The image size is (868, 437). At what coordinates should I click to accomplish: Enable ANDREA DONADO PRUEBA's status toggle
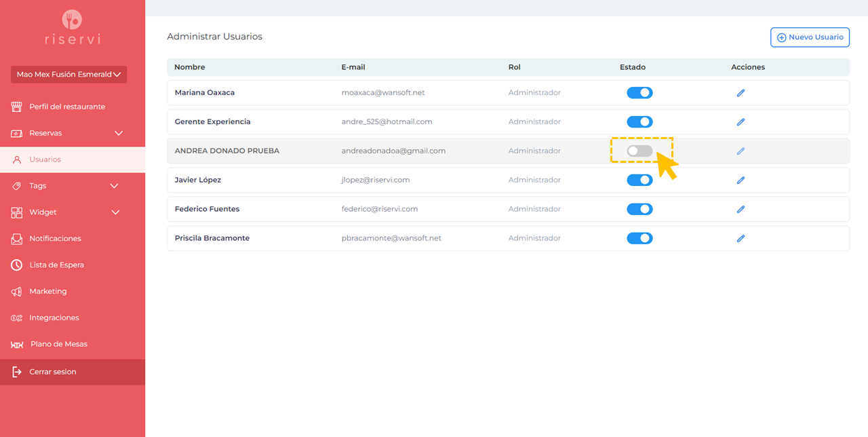click(639, 151)
